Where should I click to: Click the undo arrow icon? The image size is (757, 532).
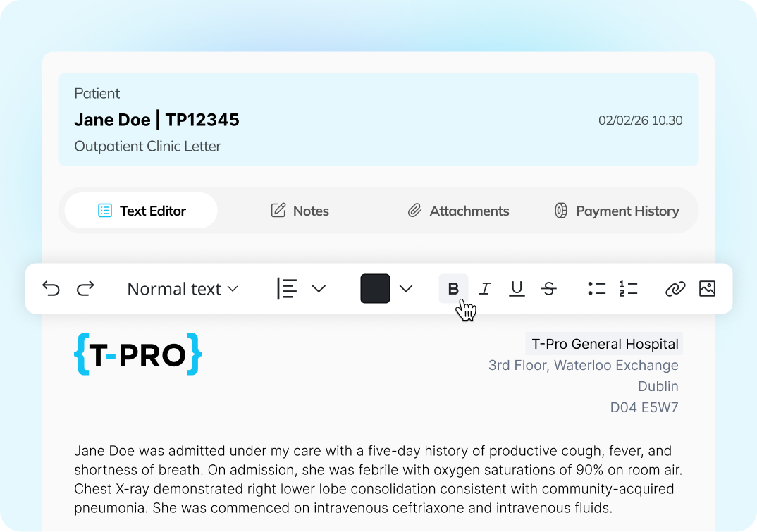[51, 289]
